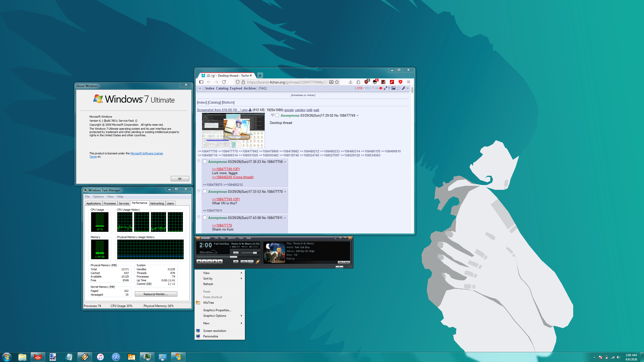
Task: Click the Winamp volume slider handle
Action: [255, 253]
